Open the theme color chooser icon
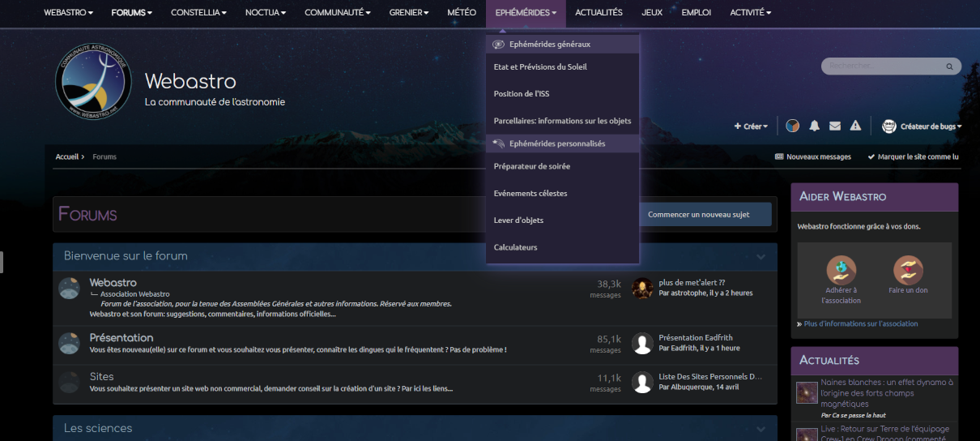 tap(793, 126)
